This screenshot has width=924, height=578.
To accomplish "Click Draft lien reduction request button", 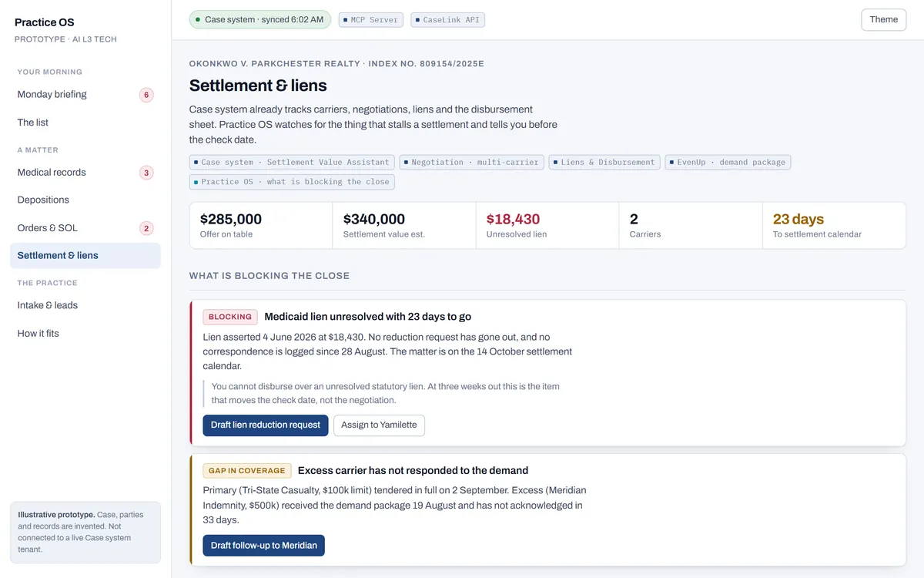I will pyautogui.click(x=266, y=425).
